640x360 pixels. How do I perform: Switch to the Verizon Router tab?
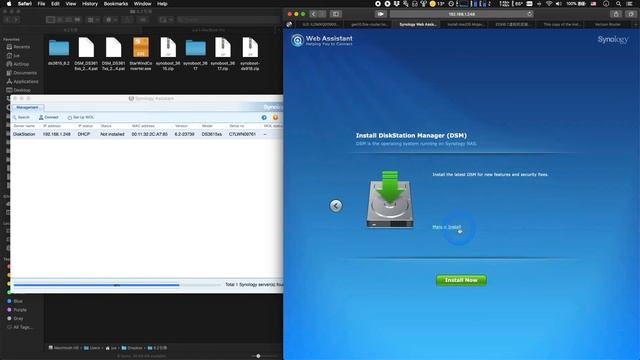tap(608, 24)
